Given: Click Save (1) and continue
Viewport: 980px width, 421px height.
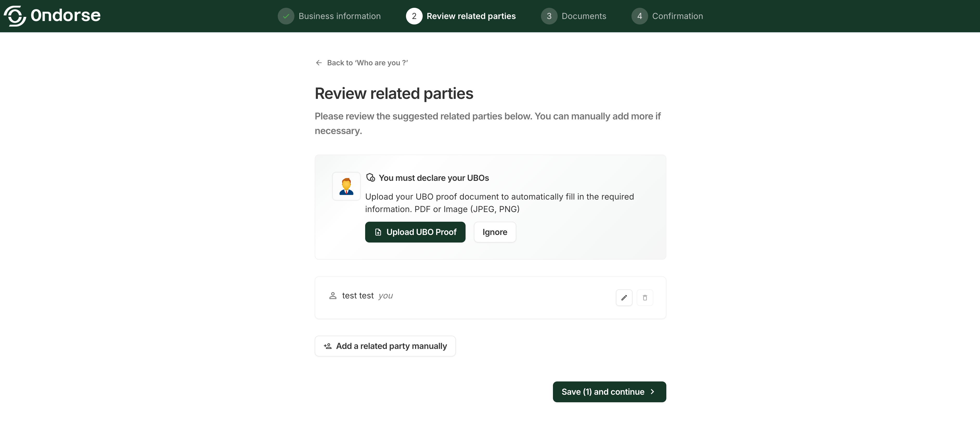Looking at the screenshot, I should pos(609,392).
